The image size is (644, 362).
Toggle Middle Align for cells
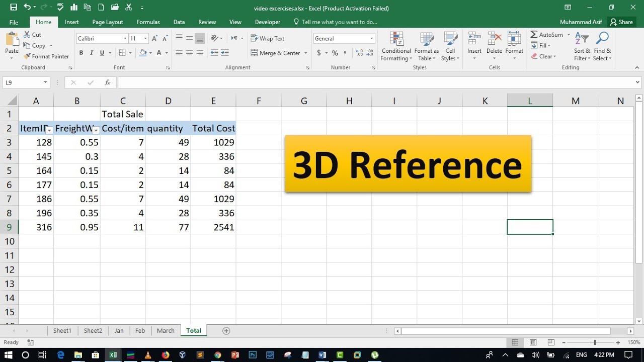click(x=189, y=39)
